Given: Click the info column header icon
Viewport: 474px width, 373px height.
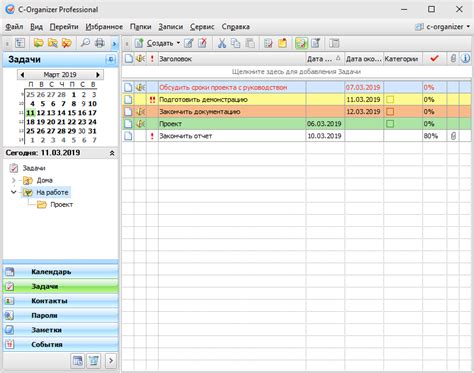Looking at the screenshot, I should coord(465,58).
